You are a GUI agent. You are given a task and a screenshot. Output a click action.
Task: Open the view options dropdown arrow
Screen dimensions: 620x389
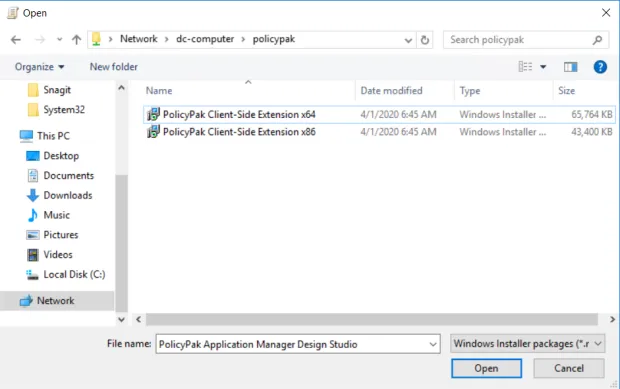pos(543,67)
